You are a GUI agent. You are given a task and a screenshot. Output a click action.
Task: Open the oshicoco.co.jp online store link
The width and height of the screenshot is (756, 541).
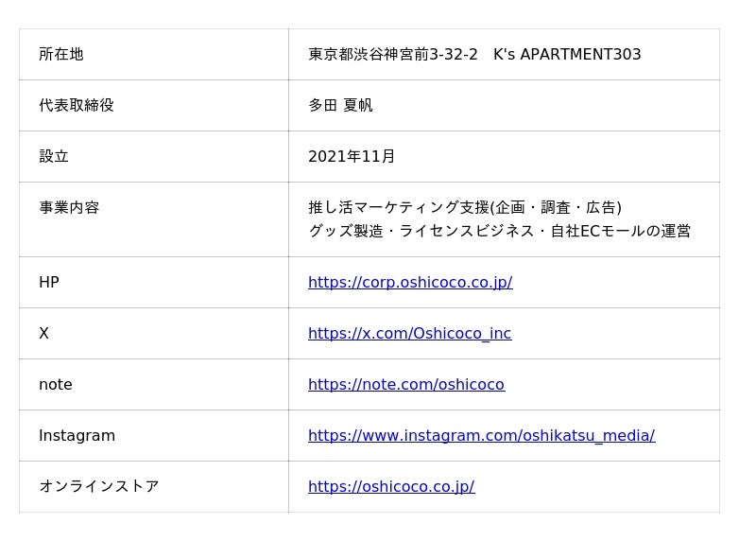point(391,486)
